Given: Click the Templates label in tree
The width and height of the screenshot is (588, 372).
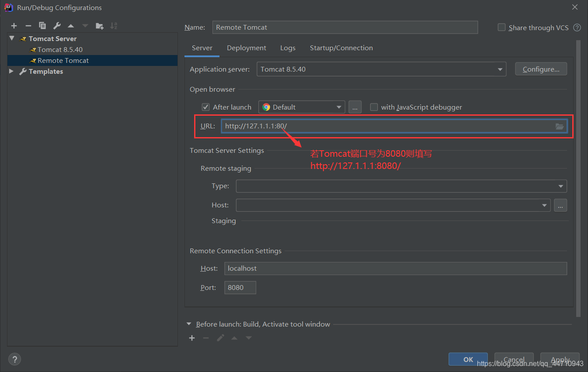Looking at the screenshot, I should coord(46,71).
